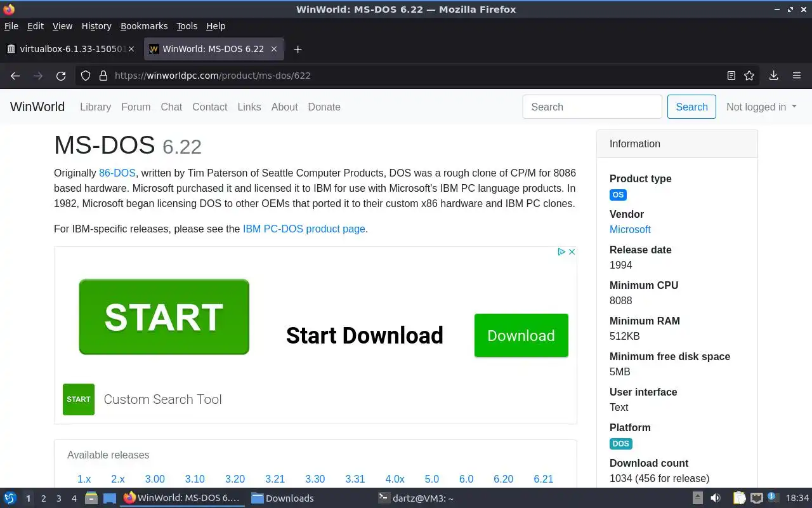This screenshot has height=508, width=812.
Task: Switch to virtual desktop 2 in taskbar
Action: (43, 498)
